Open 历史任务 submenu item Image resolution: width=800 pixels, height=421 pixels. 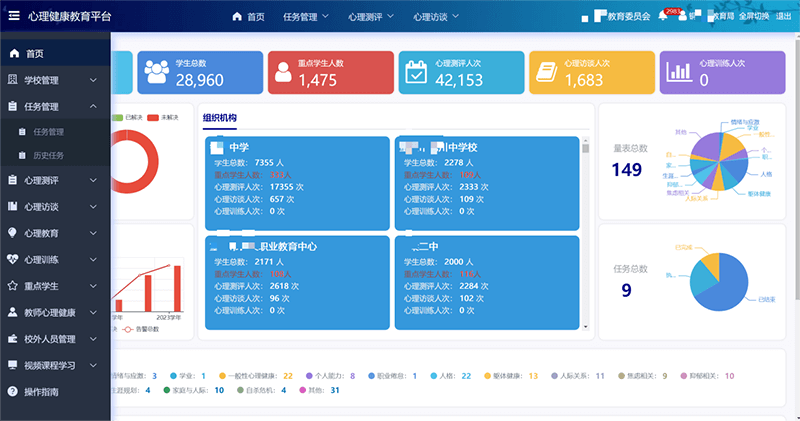48,155
